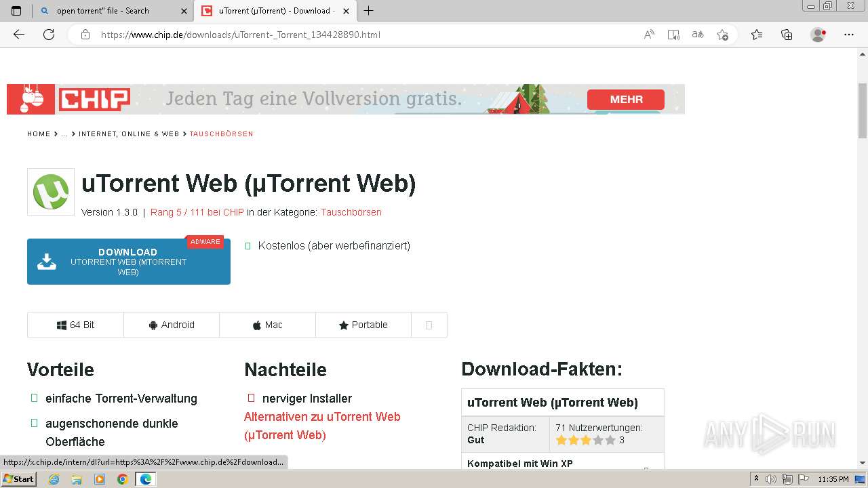Launch Google Chrome from taskbar
Image resolution: width=868 pixels, height=488 pixels.
click(x=122, y=479)
